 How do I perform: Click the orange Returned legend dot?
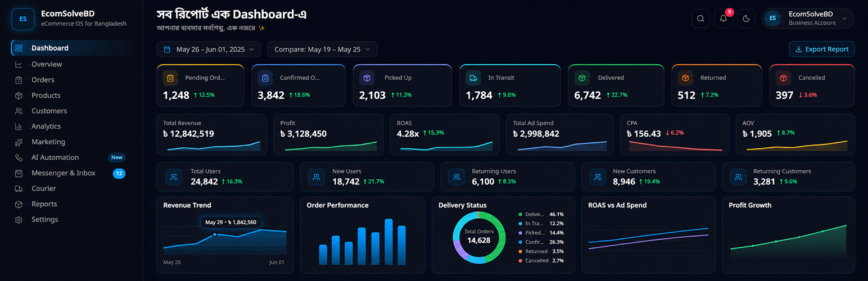pos(520,251)
